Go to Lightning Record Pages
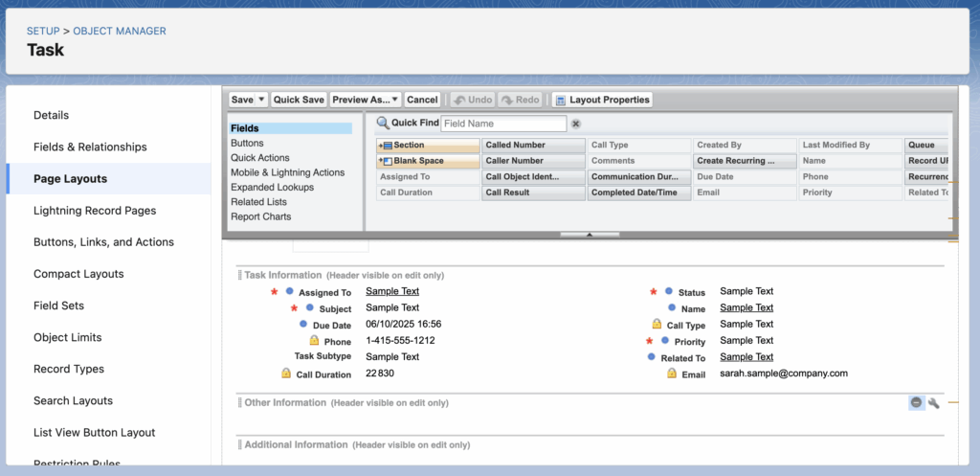The height and width of the screenshot is (476, 980). [95, 211]
